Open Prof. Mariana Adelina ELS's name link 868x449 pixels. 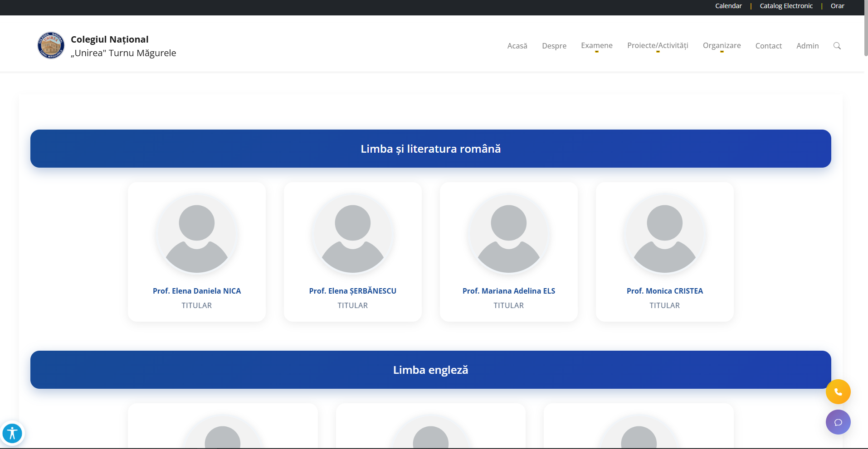pyautogui.click(x=509, y=291)
